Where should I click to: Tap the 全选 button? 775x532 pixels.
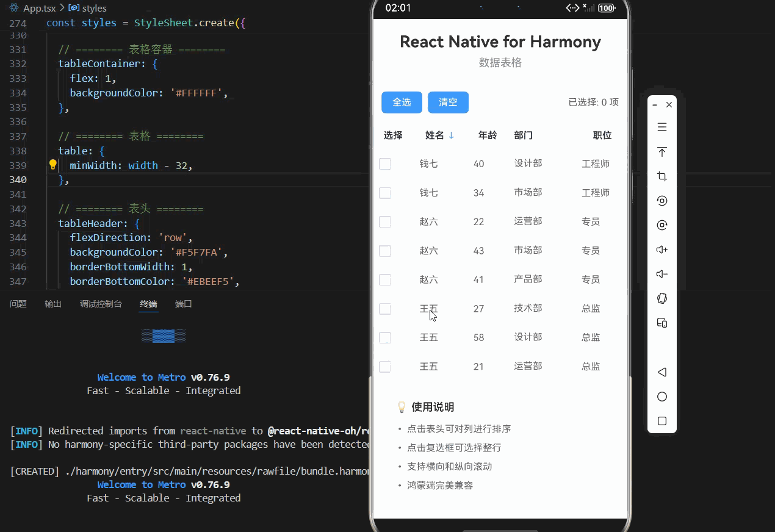tap(402, 102)
